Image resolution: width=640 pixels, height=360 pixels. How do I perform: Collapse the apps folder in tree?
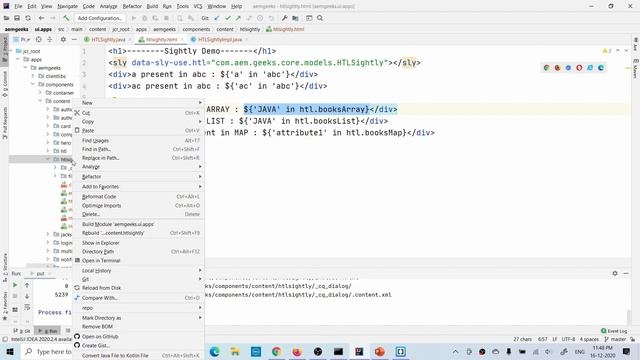18,60
